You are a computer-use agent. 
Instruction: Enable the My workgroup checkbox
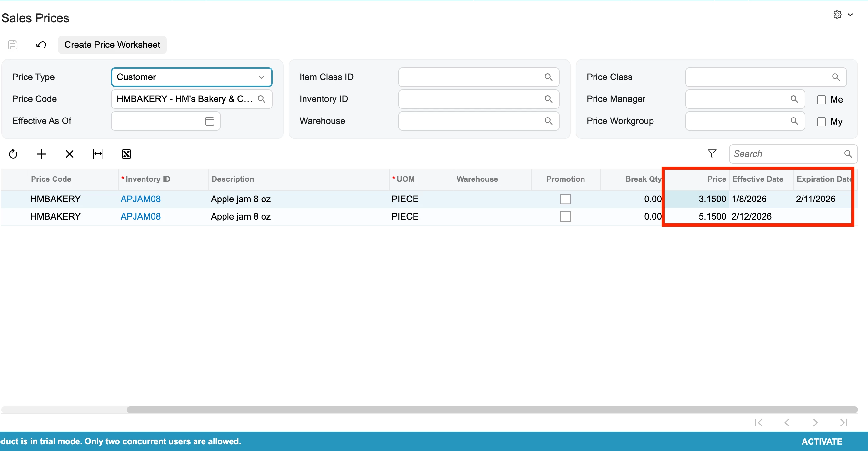(821, 122)
